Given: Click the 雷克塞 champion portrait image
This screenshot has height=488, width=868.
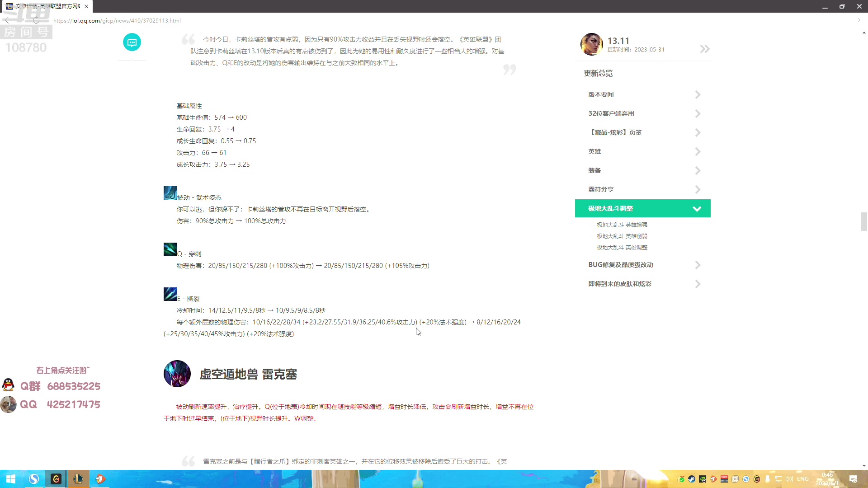Looking at the screenshot, I should (x=177, y=374).
